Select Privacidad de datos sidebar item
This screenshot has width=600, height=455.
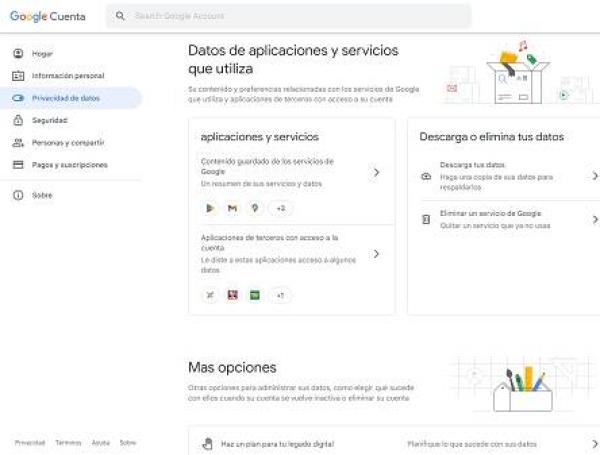click(71, 98)
